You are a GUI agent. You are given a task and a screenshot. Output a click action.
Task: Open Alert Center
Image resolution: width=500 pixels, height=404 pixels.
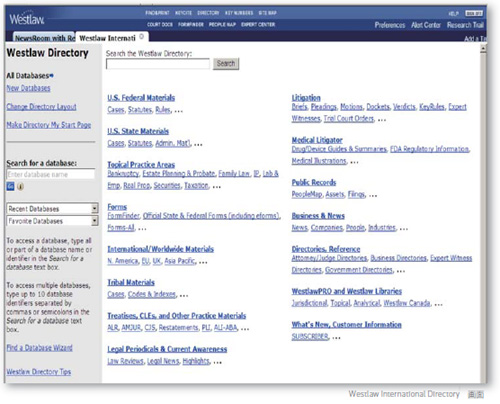426,25
